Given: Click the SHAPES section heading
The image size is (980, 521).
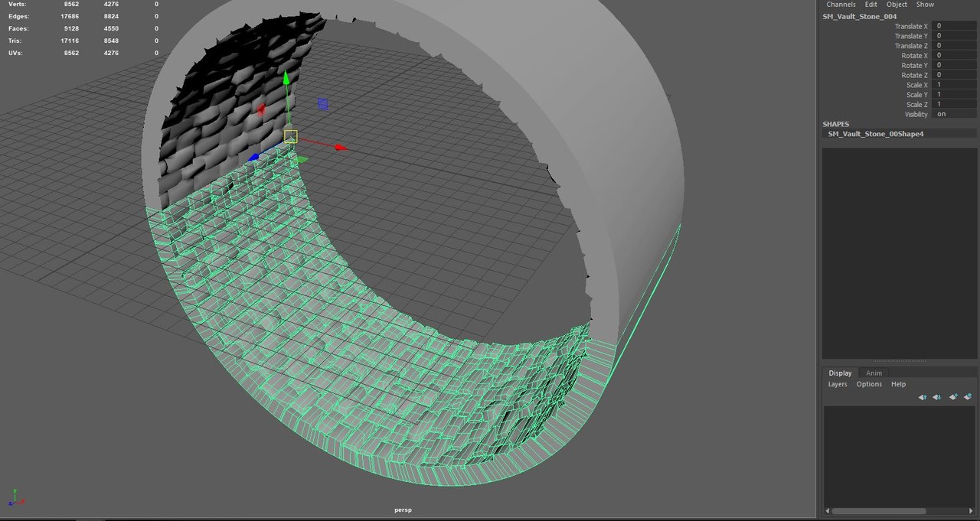Looking at the screenshot, I should click(x=835, y=124).
